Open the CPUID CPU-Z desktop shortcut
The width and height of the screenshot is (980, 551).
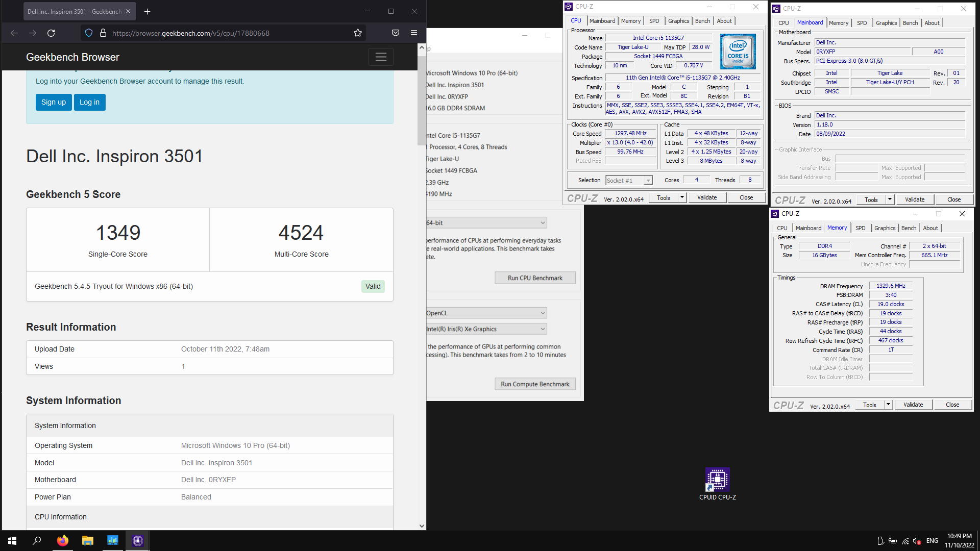pyautogui.click(x=718, y=484)
